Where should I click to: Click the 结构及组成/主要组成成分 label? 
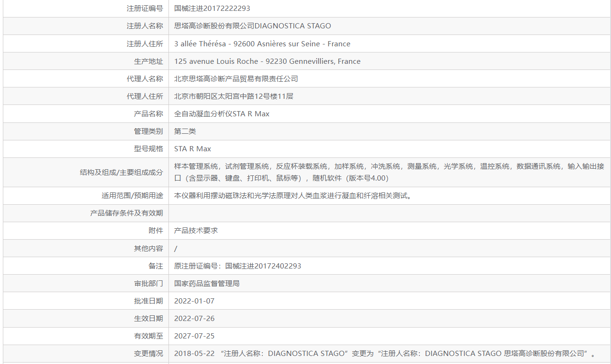coord(122,172)
